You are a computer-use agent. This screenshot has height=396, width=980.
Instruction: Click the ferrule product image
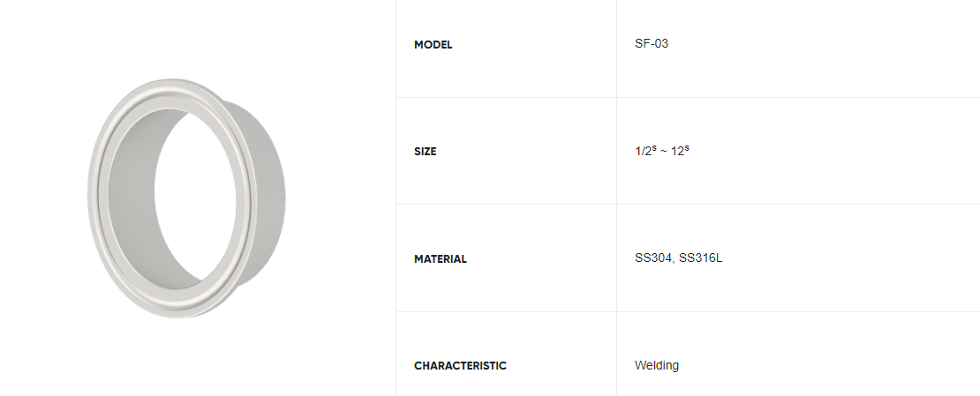(187, 198)
